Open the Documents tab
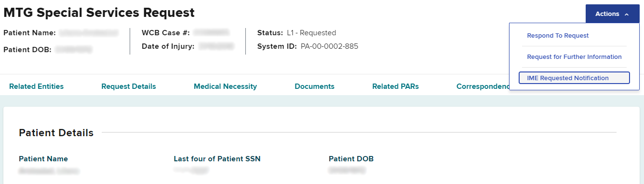This screenshot has height=184, width=644. [x=314, y=86]
